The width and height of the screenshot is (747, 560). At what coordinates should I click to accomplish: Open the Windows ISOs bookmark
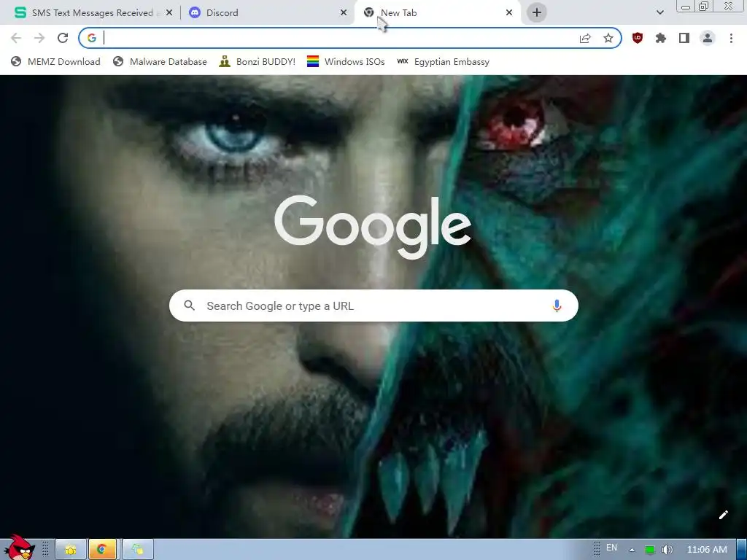(x=346, y=61)
